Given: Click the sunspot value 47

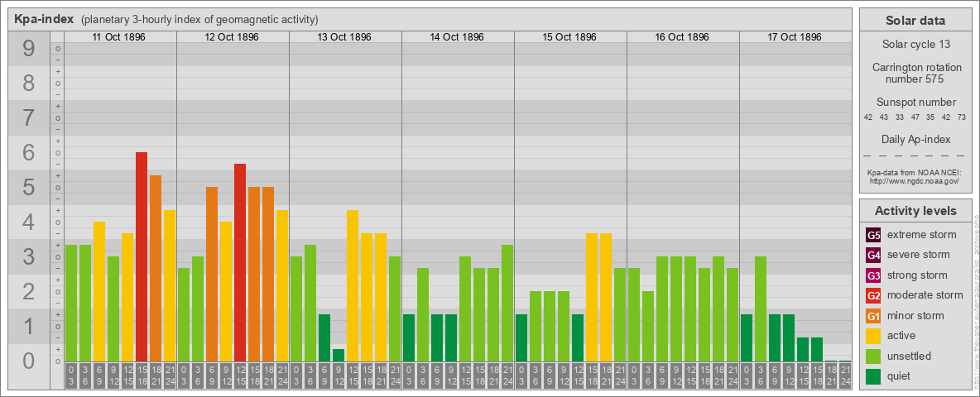Looking at the screenshot, I should coord(915,117).
